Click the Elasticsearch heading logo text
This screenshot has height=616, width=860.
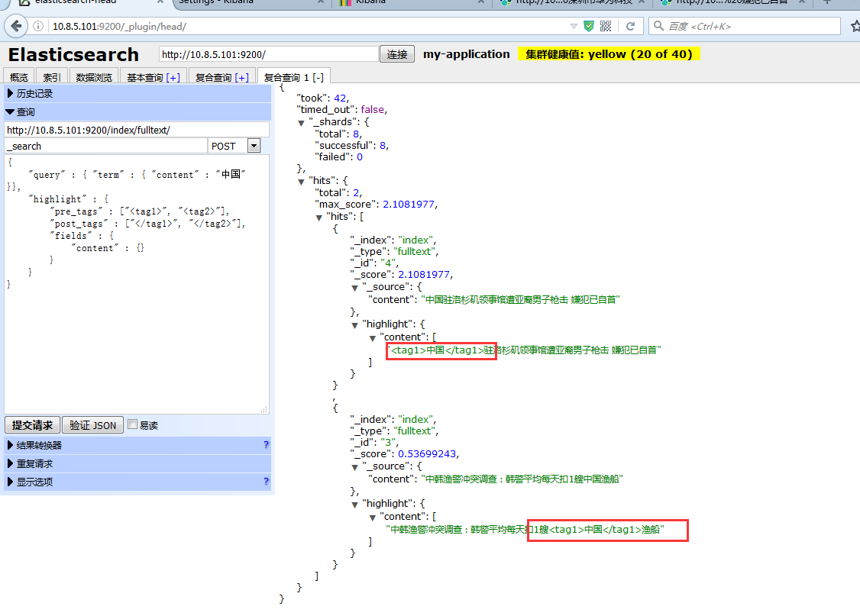73,54
